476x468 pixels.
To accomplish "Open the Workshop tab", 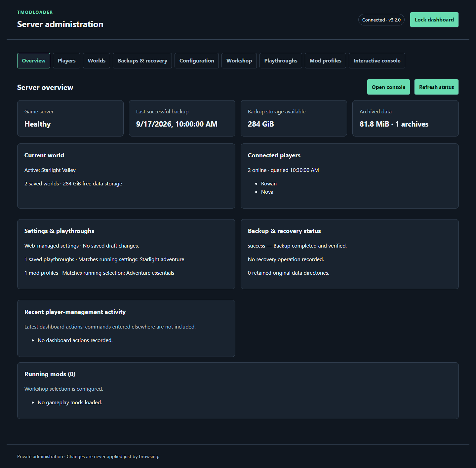I will [239, 61].
